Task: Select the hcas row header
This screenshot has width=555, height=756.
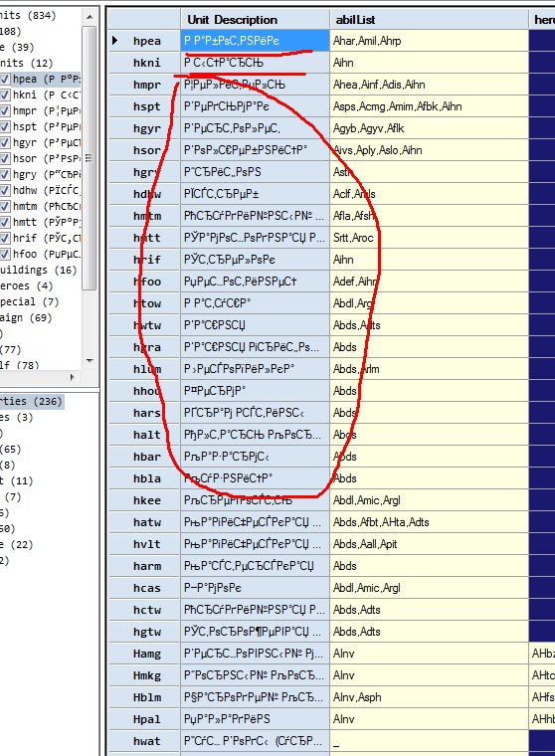Action: [144, 588]
